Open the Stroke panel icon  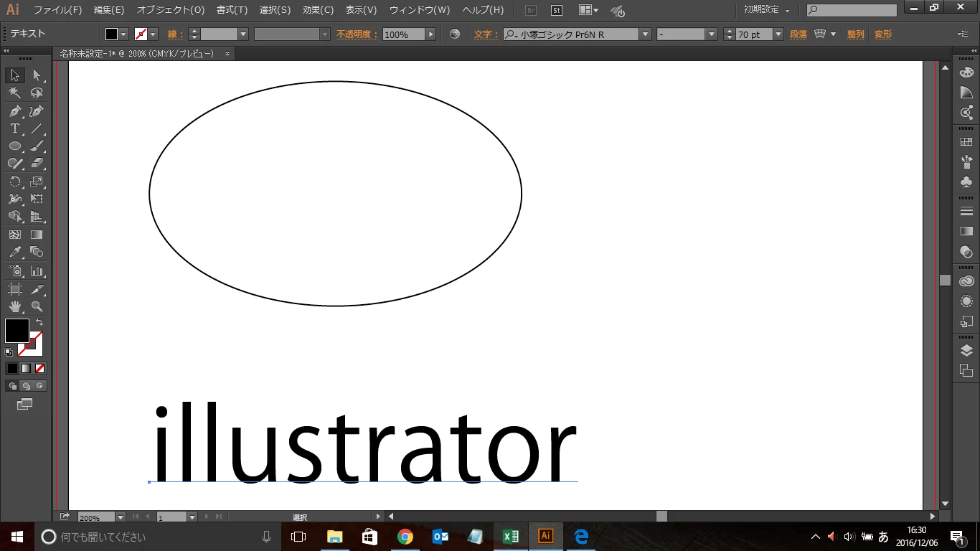click(x=966, y=211)
